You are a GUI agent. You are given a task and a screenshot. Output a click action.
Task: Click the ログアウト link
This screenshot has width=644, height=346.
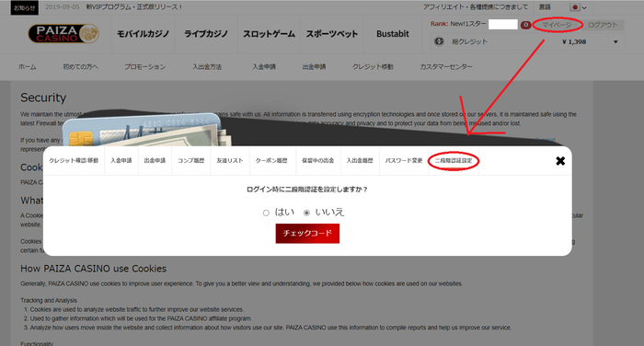pos(603,25)
